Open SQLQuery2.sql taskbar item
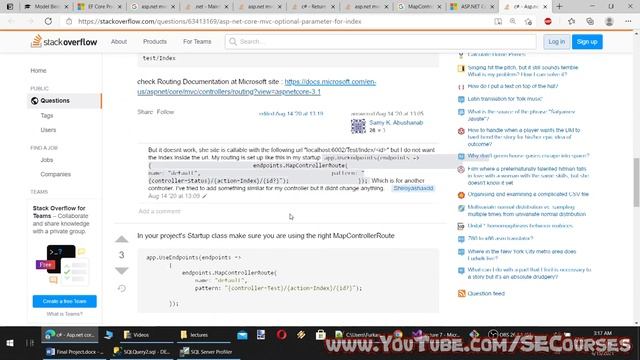The image size is (640, 360). 142,351
